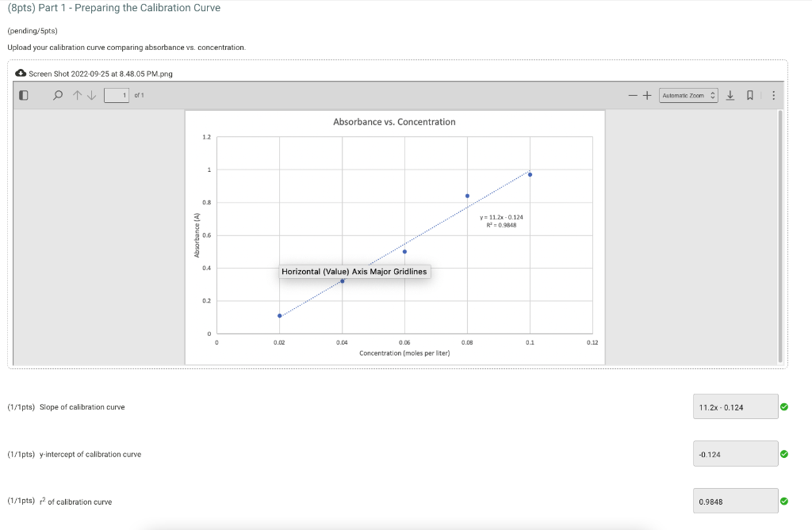Open the find-in-document search tool
Image resolution: width=812 pixels, height=530 pixels.
point(58,95)
